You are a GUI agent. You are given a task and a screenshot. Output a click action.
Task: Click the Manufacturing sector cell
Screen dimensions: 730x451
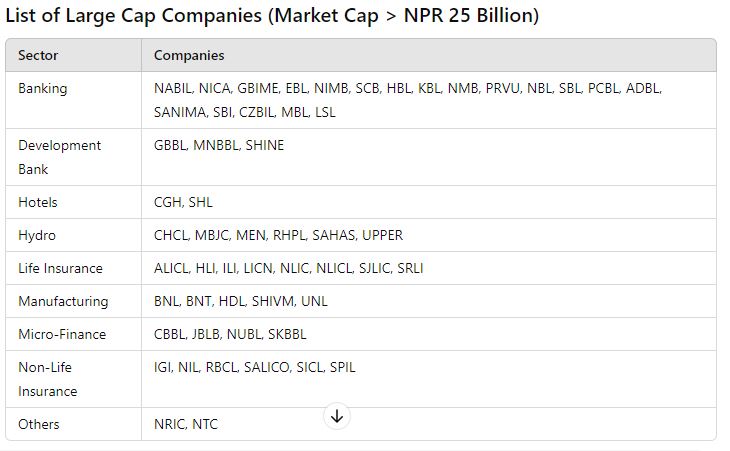(63, 301)
